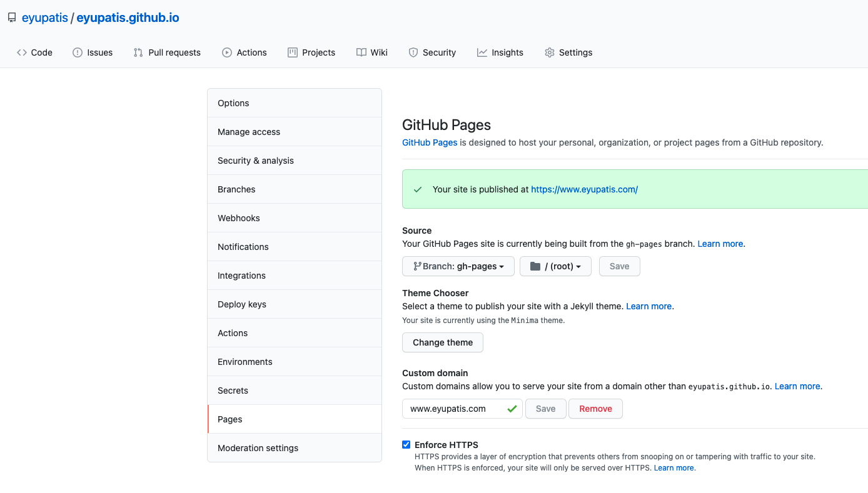Screen dimensions: 868x493
Task: Open the / (root) folder dropdown
Action: coord(555,266)
